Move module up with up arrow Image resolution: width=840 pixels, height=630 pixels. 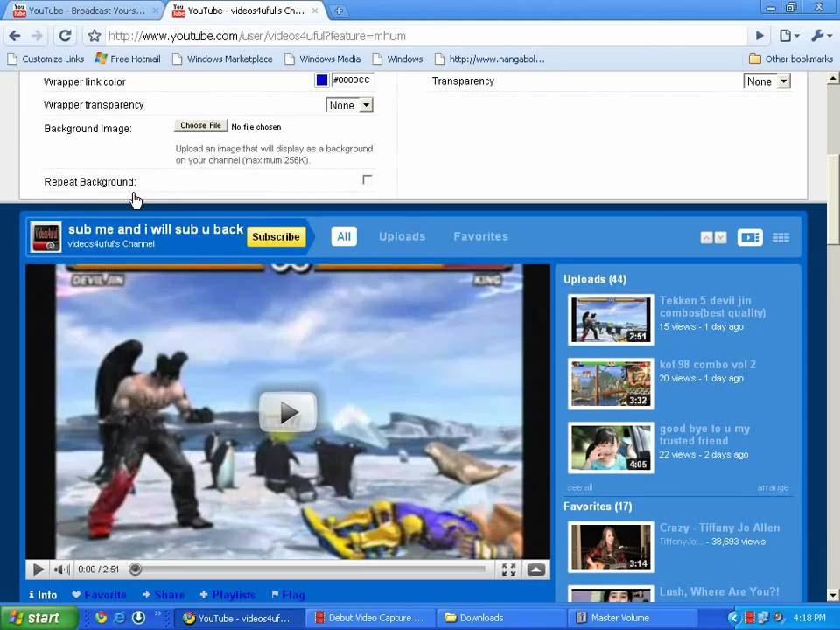707,237
